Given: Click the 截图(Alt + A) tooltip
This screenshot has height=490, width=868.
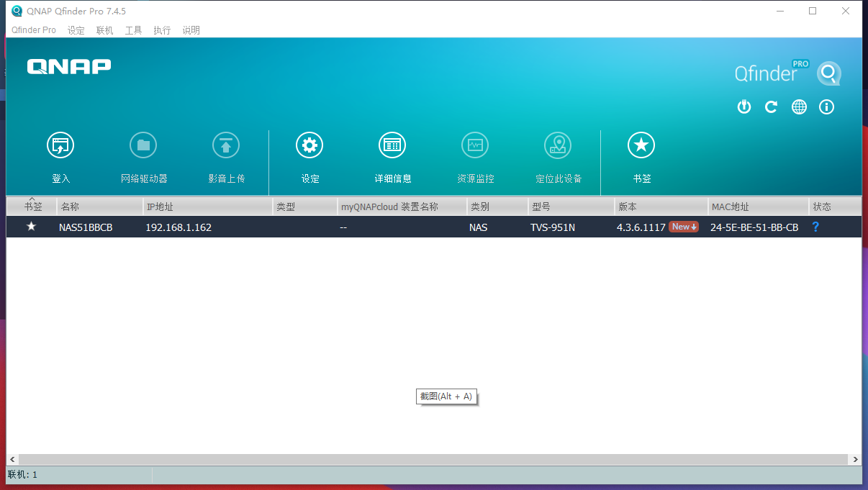Looking at the screenshot, I should click(446, 396).
